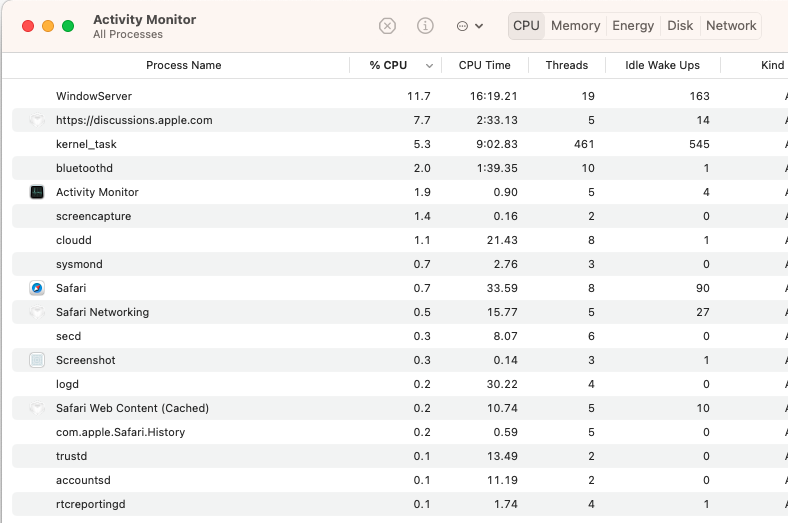This screenshot has width=788, height=523.
Task: Click the Safari Networking shield icon
Action: (37, 312)
